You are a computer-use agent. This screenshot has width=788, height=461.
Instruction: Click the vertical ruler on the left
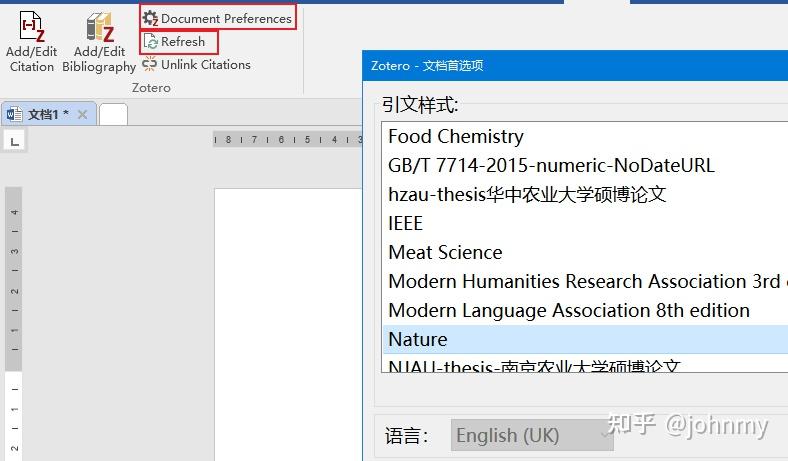(x=14, y=324)
